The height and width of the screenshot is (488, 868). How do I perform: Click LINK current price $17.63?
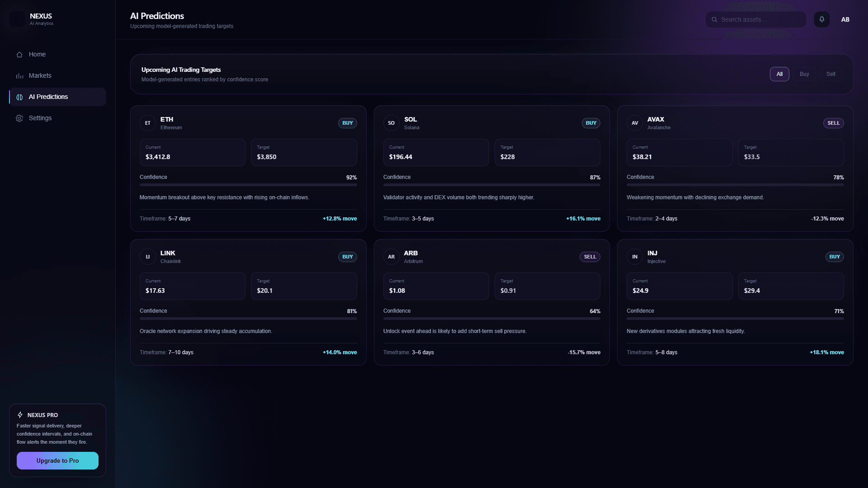[155, 291]
